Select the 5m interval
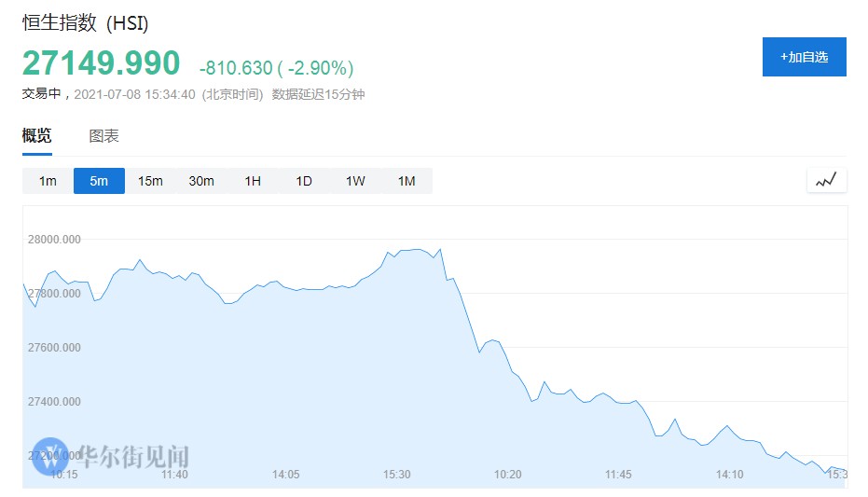The height and width of the screenshot is (497, 868). [x=99, y=181]
